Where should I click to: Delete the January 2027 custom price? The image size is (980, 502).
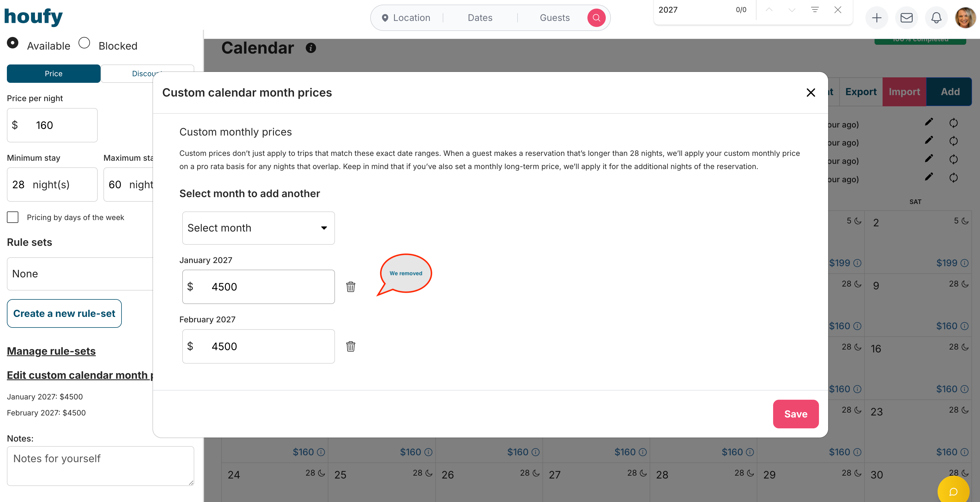pyautogui.click(x=350, y=287)
